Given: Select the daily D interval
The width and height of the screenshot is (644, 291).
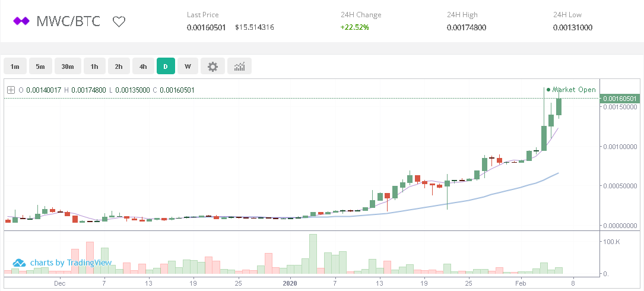Looking at the screenshot, I should pos(166,66).
